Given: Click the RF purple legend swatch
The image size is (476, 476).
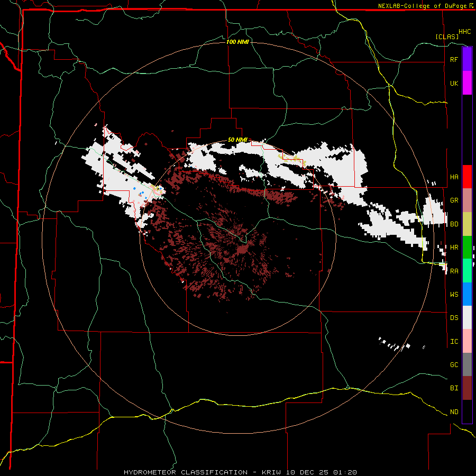Looking at the screenshot, I should (467, 59).
